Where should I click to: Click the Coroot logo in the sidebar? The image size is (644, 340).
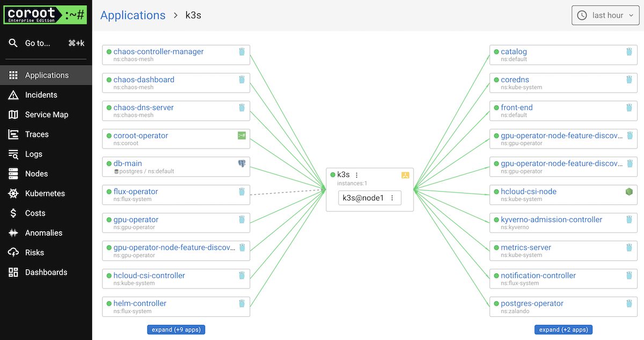[45, 15]
